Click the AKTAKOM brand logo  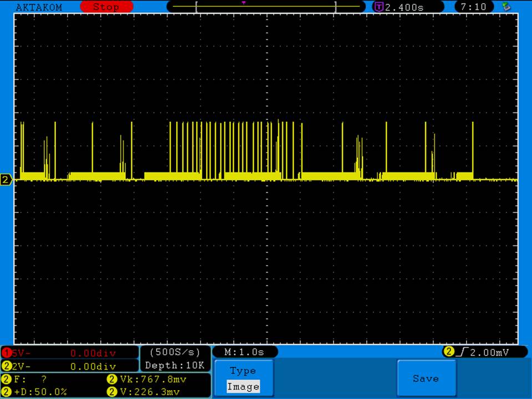coord(39,7)
